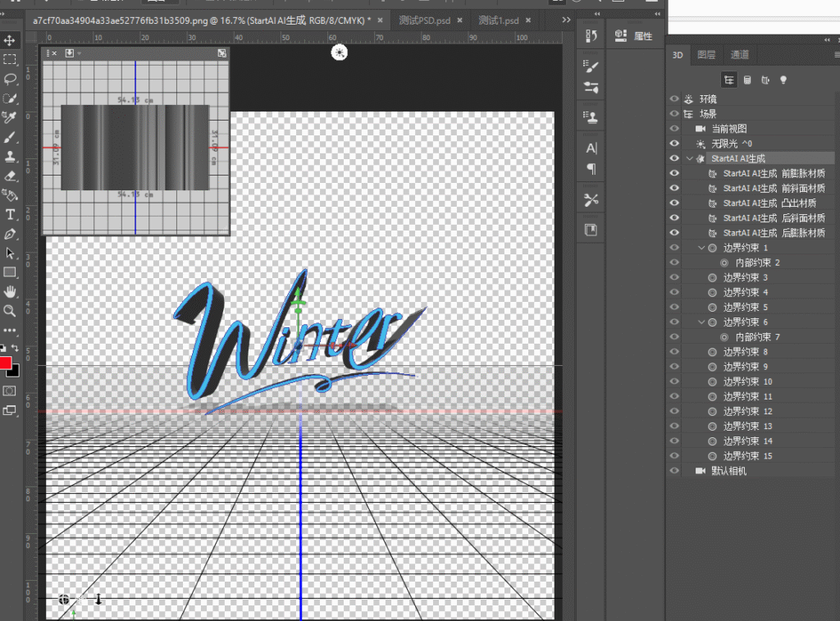
Task: Filter 3D panel by lights
Action: pos(783,80)
